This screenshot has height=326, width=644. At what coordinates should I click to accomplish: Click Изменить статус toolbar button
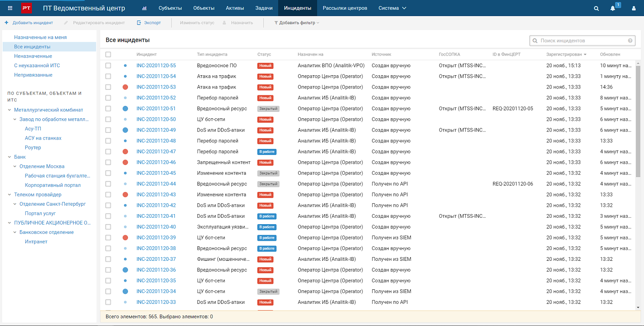pos(197,23)
